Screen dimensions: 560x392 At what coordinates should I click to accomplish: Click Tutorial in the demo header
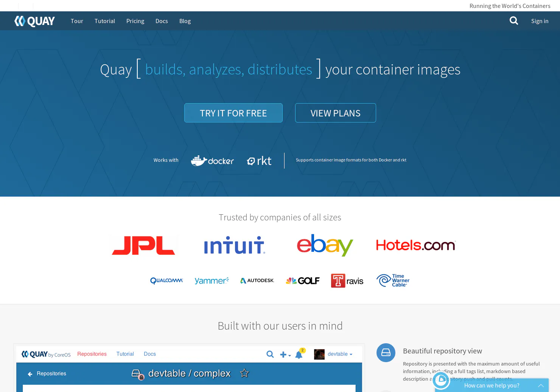point(125,354)
